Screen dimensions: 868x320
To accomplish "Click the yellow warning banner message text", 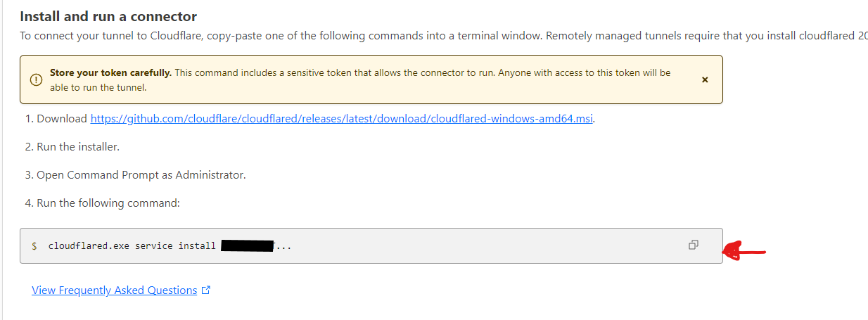I will point(360,80).
